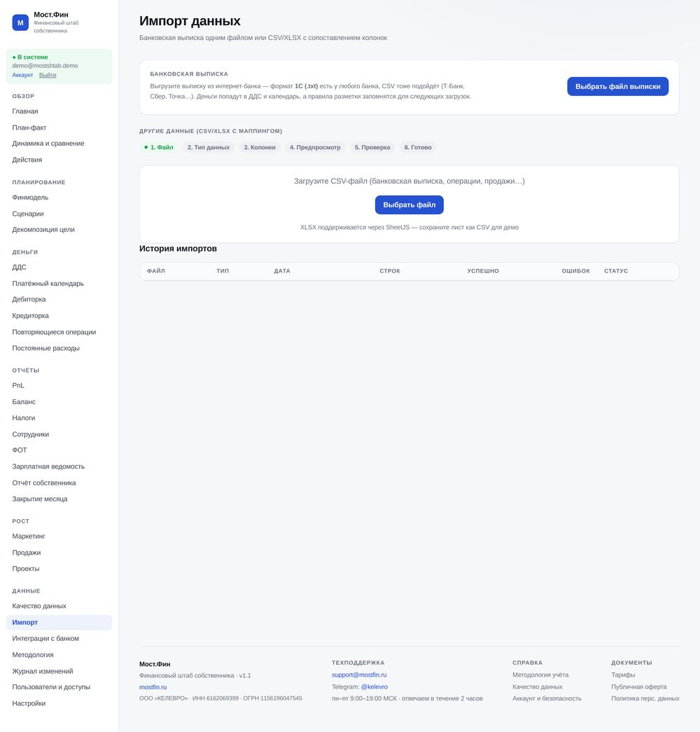Open Динамика и сравнение
Viewport: 700px width, 732px height.
(59, 144)
